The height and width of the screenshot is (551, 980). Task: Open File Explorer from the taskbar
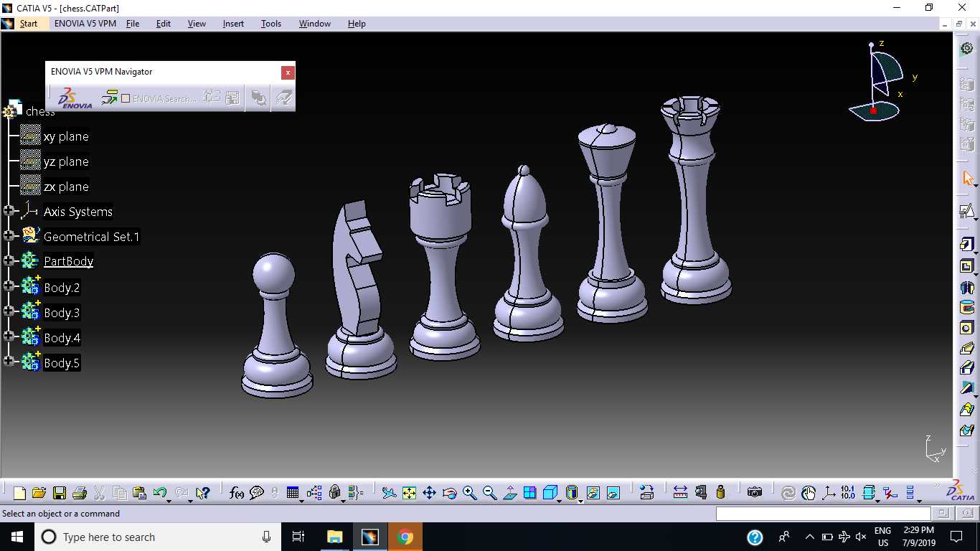point(335,537)
